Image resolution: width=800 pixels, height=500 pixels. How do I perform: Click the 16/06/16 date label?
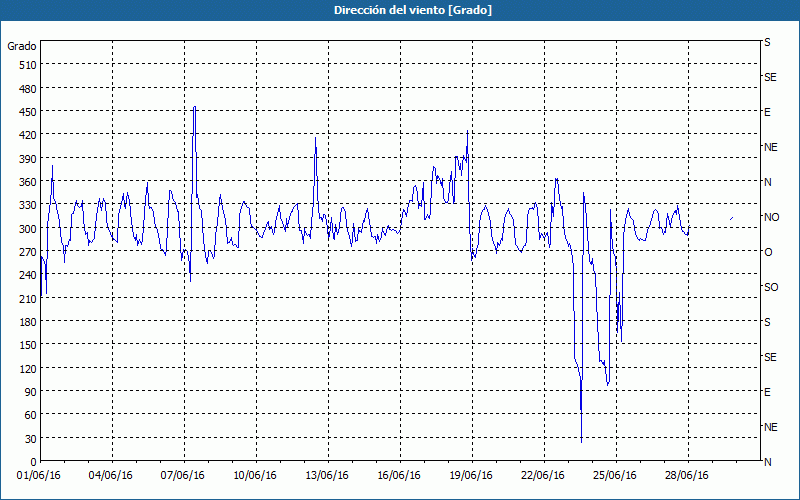tap(399, 476)
